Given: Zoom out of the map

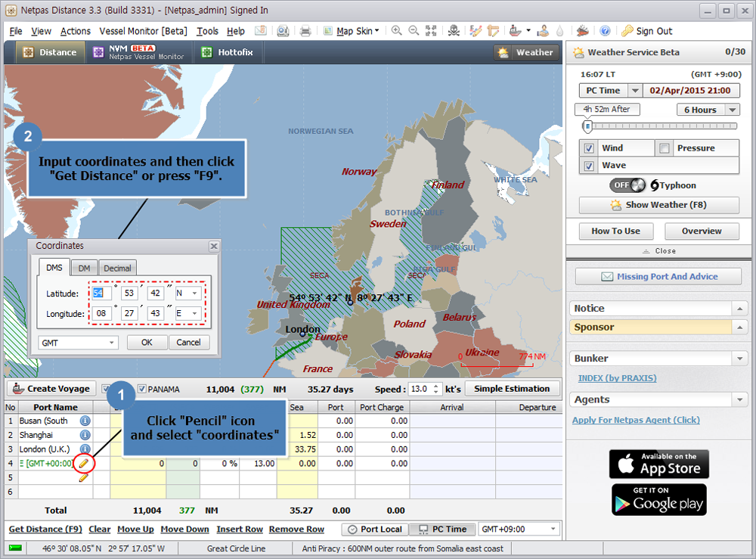Looking at the screenshot, I should point(414,31).
